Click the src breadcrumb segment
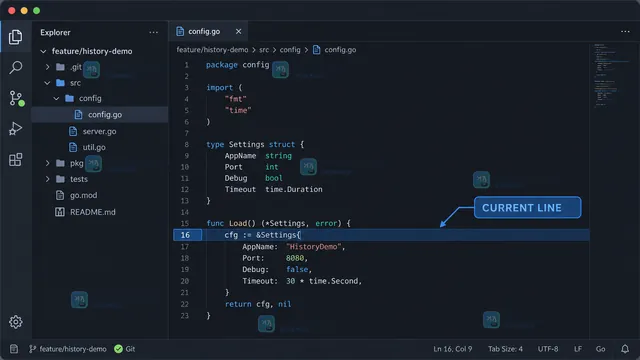This screenshot has height=360, width=640. (264, 50)
